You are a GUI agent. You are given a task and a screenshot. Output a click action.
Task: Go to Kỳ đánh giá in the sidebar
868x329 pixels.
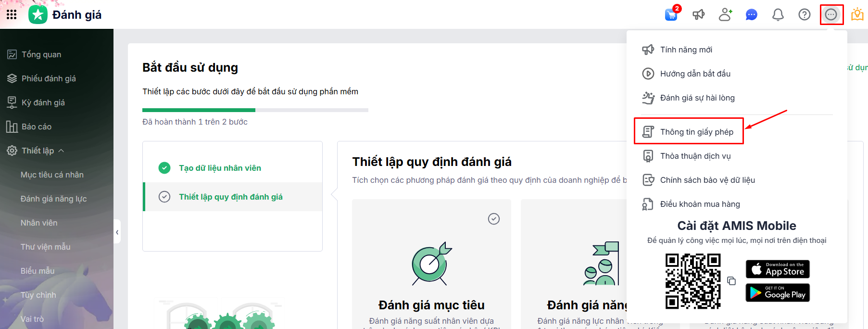[43, 102]
